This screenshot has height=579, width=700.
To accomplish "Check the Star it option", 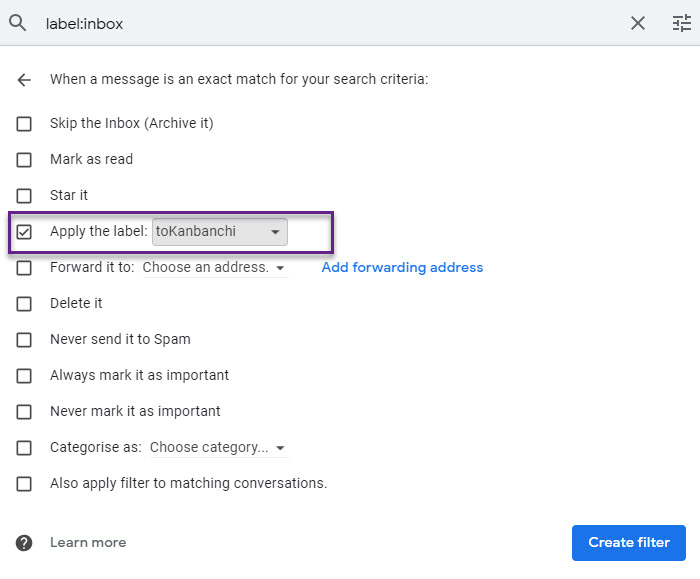I will point(24,196).
